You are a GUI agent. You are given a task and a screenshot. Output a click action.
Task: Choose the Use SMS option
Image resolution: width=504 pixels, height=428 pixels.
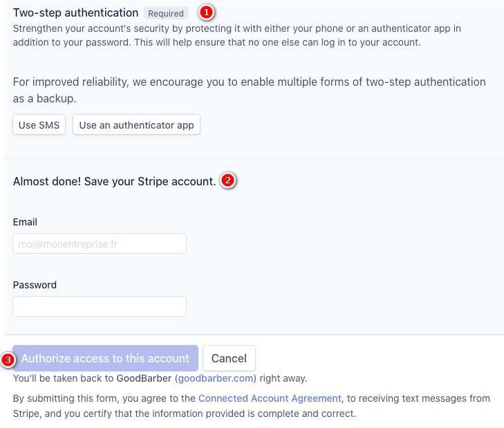coord(39,125)
